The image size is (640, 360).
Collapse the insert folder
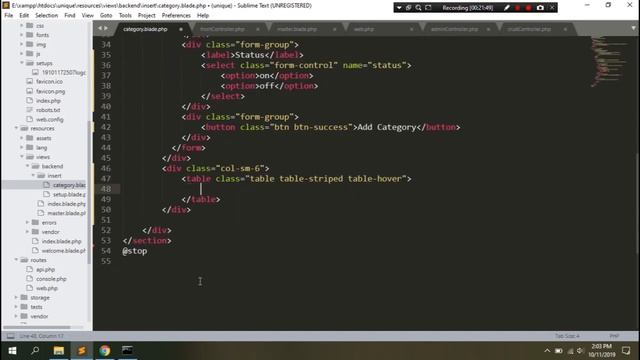pos(33,176)
